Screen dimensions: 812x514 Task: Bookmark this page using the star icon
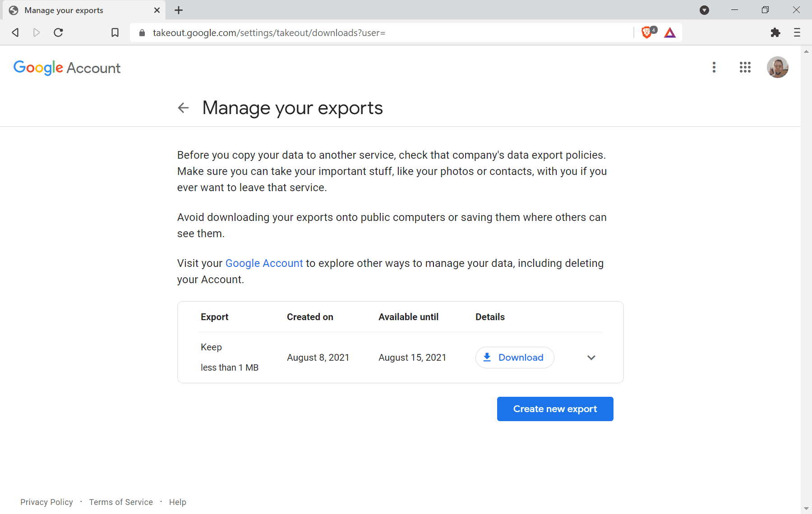click(x=115, y=32)
